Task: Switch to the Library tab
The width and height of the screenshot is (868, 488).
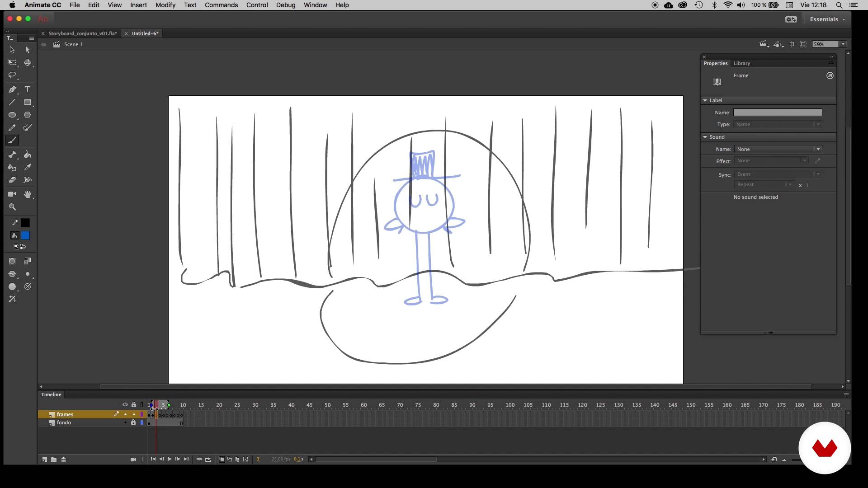Action: pos(741,64)
